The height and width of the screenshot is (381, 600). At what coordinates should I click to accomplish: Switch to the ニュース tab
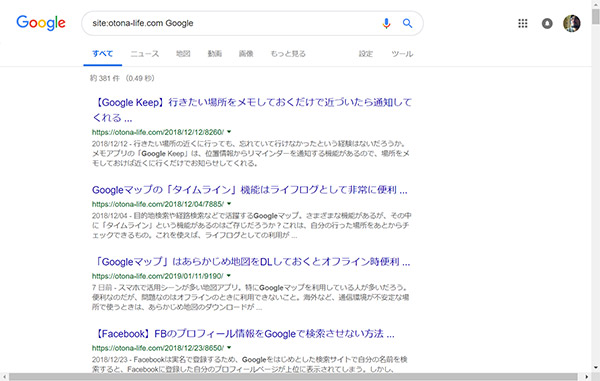tap(145, 54)
